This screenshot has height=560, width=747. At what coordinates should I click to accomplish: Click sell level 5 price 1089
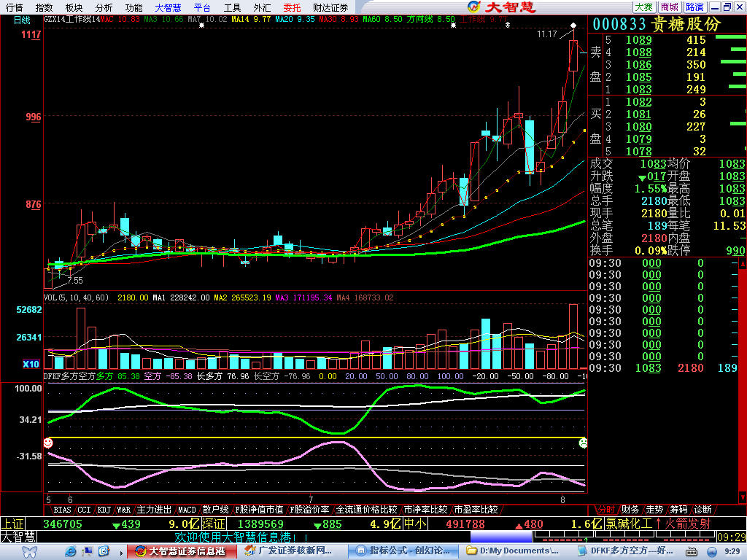tap(638, 40)
